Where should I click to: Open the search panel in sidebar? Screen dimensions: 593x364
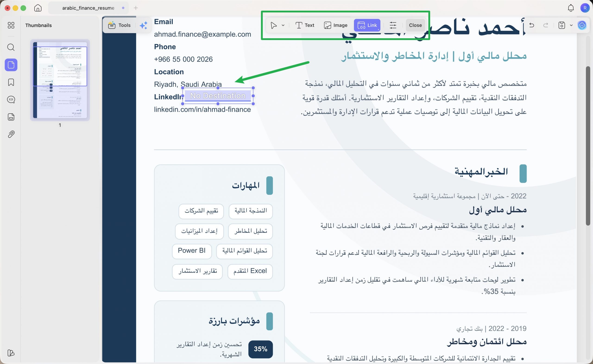pyautogui.click(x=11, y=47)
